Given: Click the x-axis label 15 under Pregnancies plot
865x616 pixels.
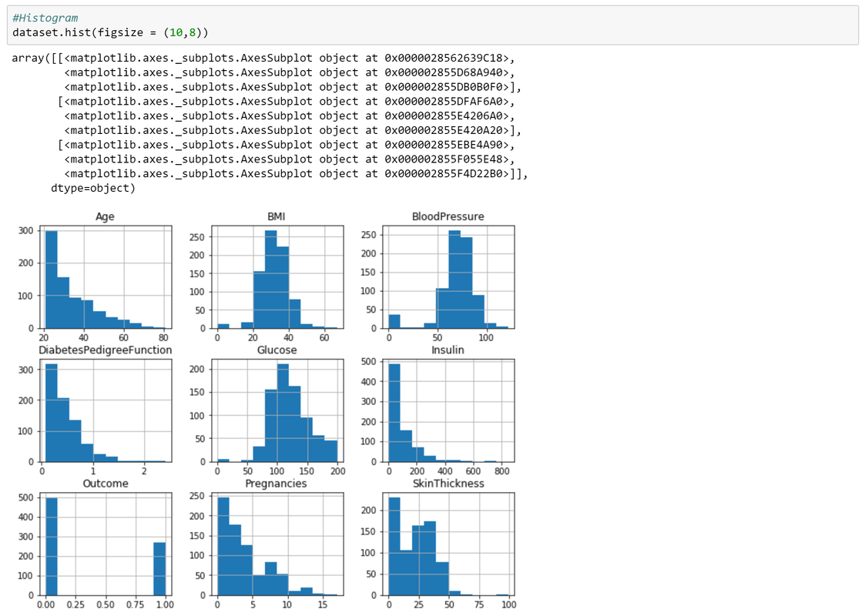Looking at the screenshot, I should point(323,604).
